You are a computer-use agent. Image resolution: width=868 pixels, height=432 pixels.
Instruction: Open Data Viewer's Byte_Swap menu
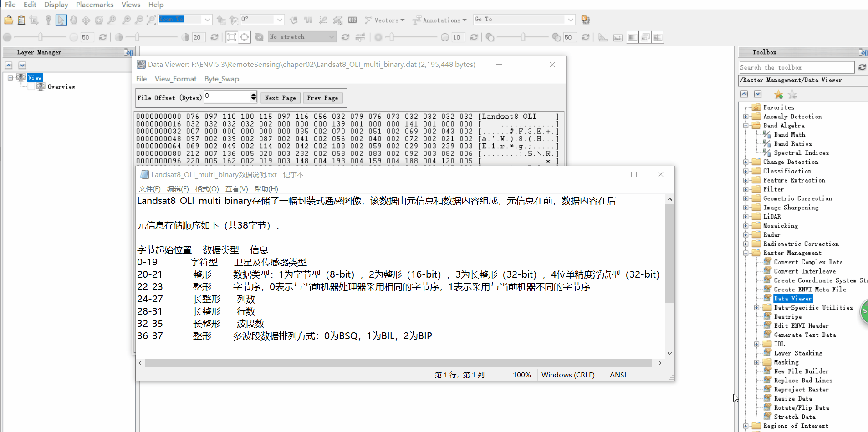[x=221, y=79]
